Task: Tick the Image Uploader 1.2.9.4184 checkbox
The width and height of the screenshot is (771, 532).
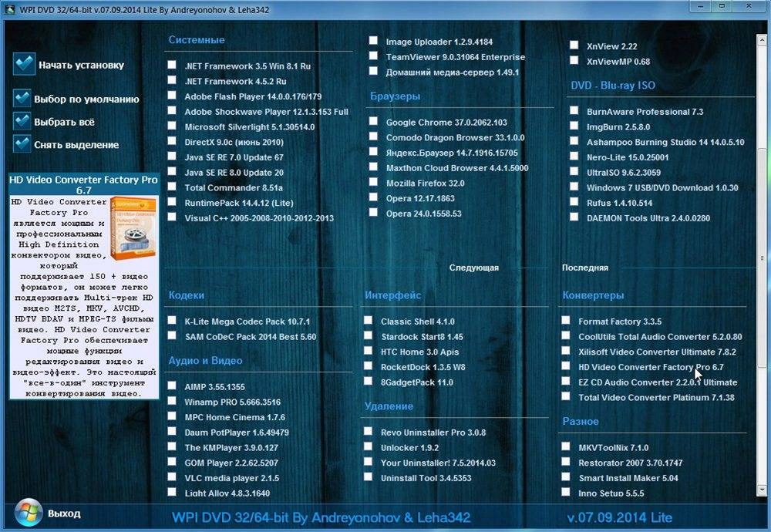Action: (374, 40)
